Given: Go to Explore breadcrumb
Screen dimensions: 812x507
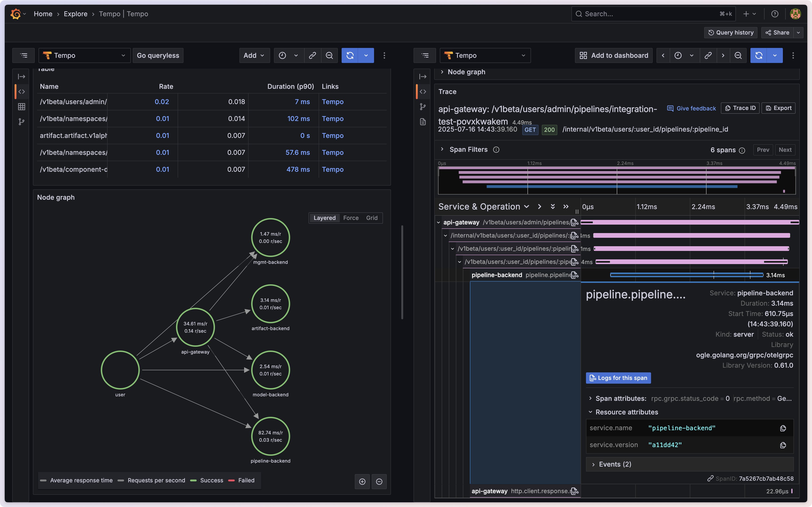Looking at the screenshot, I should pos(75,14).
